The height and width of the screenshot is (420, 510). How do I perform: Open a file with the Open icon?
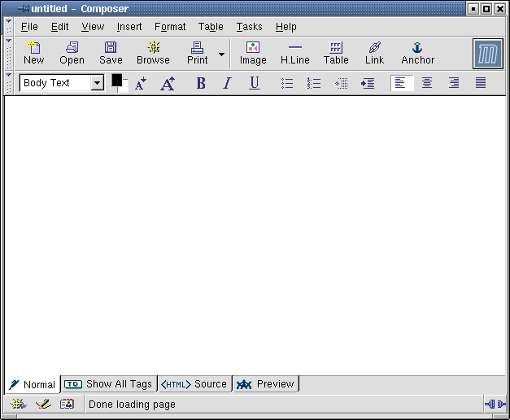point(72,54)
